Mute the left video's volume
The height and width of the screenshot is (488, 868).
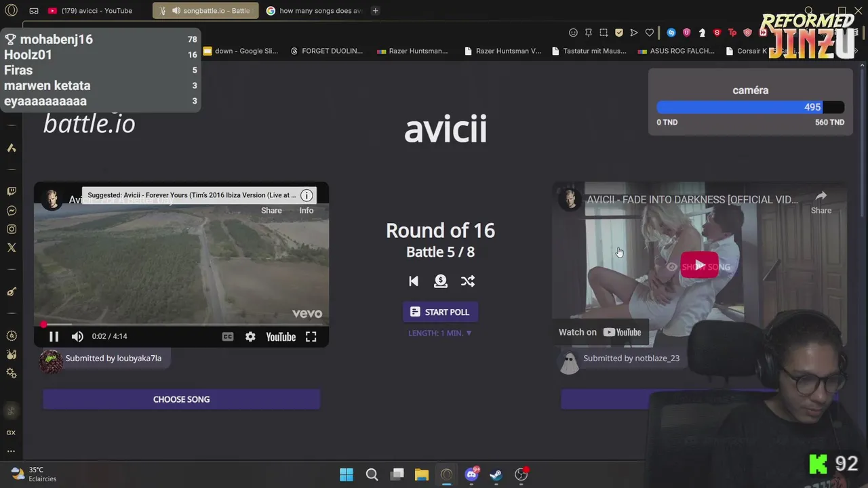77,337
